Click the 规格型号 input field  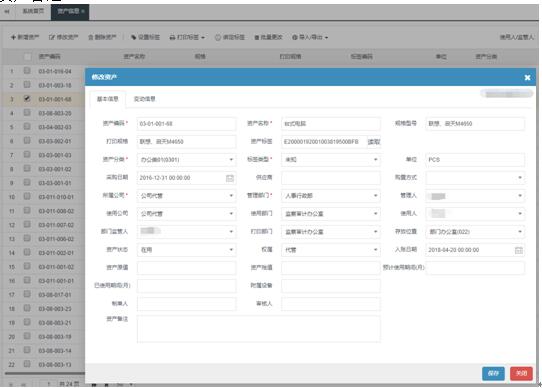475,124
